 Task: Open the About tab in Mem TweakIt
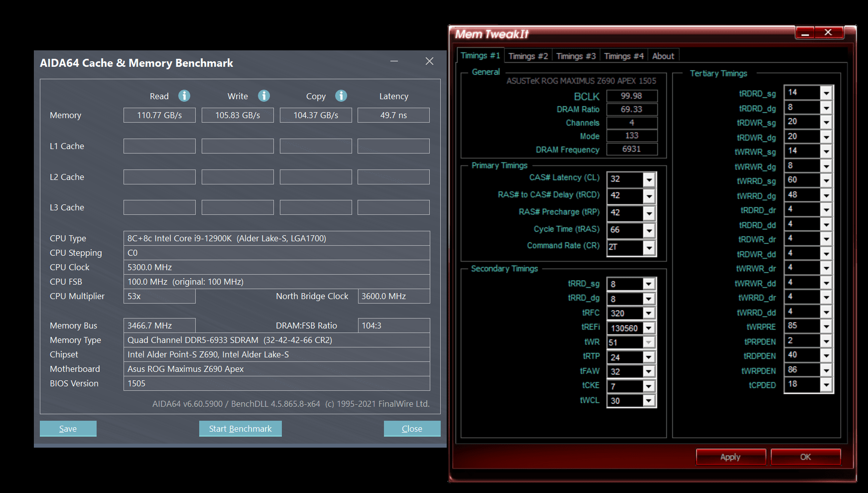pyautogui.click(x=663, y=56)
